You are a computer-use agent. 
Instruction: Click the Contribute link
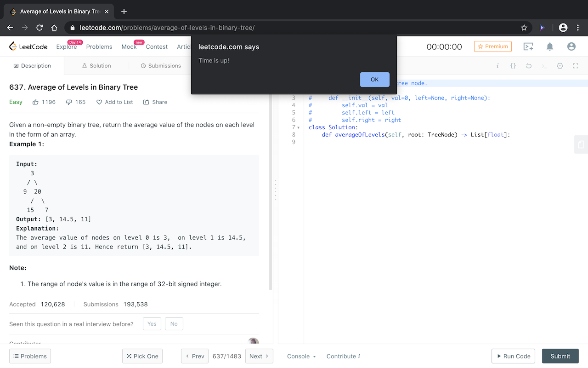tap(343, 356)
